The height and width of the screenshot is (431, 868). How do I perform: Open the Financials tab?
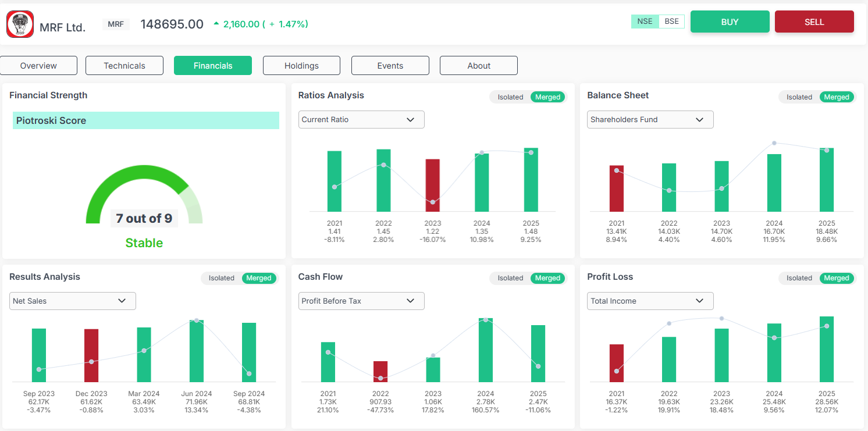(x=213, y=66)
